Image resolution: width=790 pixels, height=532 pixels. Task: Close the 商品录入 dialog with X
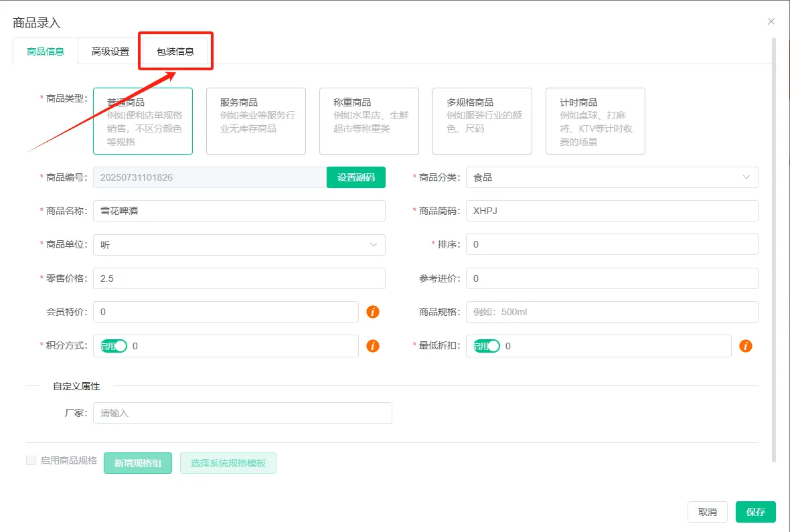click(x=771, y=22)
